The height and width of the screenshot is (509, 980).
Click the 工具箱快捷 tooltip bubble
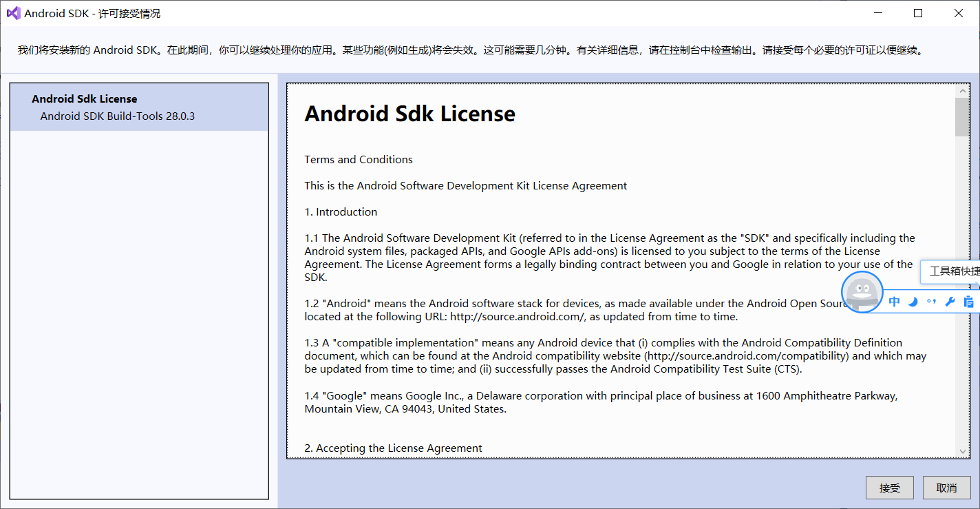[950, 271]
